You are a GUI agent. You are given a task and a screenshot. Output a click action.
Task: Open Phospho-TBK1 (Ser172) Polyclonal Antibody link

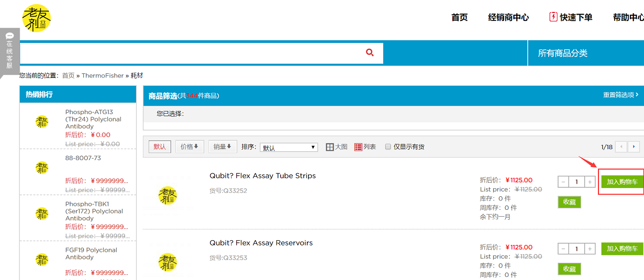(94, 211)
